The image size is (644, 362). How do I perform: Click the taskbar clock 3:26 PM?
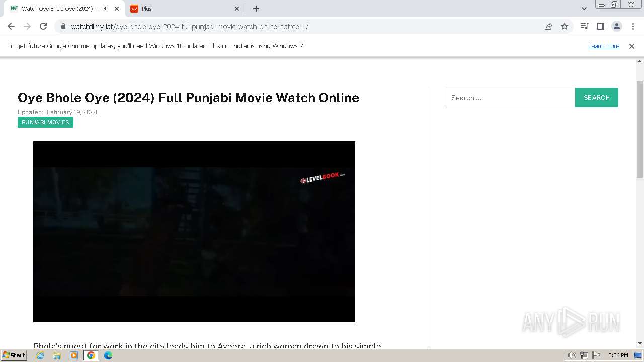pyautogui.click(x=618, y=355)
